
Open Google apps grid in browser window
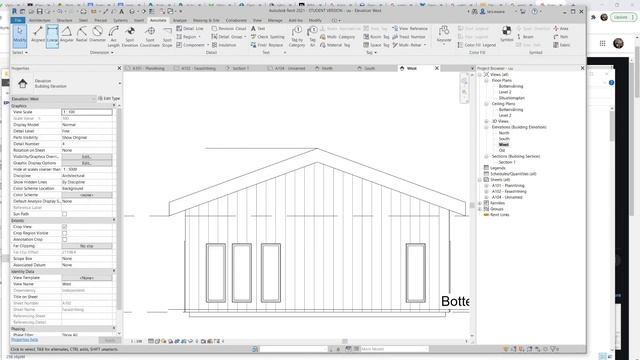pyautogui.click(x=602, y=43)
